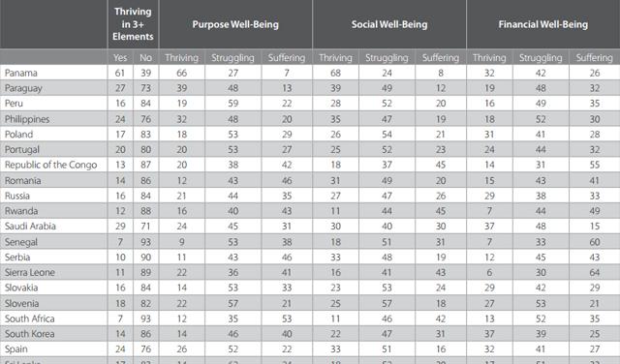Click Panama's Yes value 61
This screenshot has width=620, height=364.
(x=120, y=73)
